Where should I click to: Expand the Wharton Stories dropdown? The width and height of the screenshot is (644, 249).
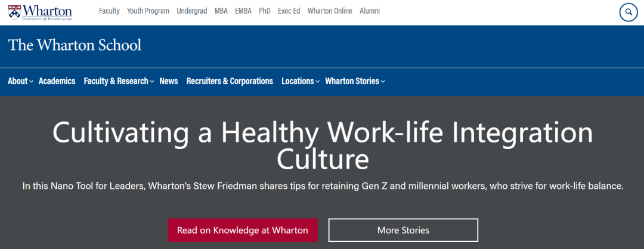[x=355, y=81]
